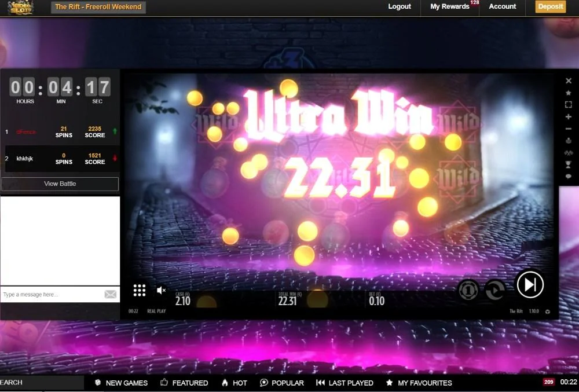Click the red 209 counter badge
The width and height of the screenshot is (579, 392).
549,382
